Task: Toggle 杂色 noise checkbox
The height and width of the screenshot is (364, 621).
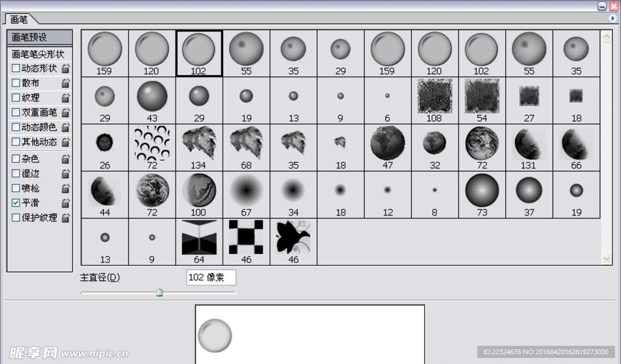Action: point(16,159)
